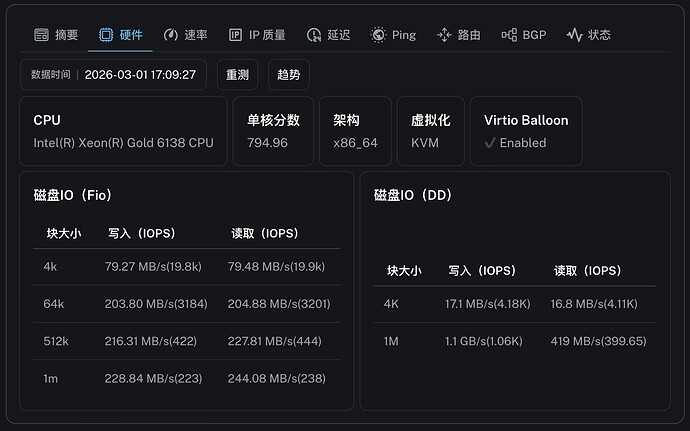
Task: Click the single-core score 794.96
Action: point(267,143)
